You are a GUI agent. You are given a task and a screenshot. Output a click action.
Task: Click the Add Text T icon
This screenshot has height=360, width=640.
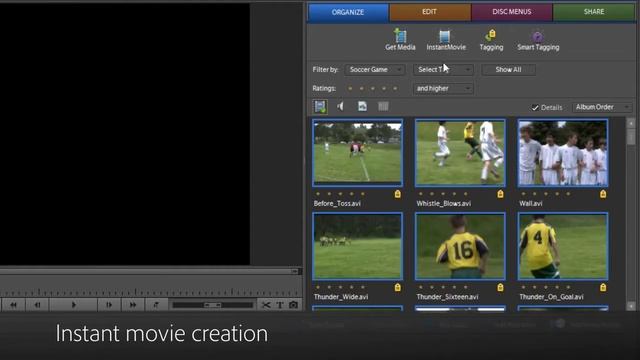pos(280,305)
